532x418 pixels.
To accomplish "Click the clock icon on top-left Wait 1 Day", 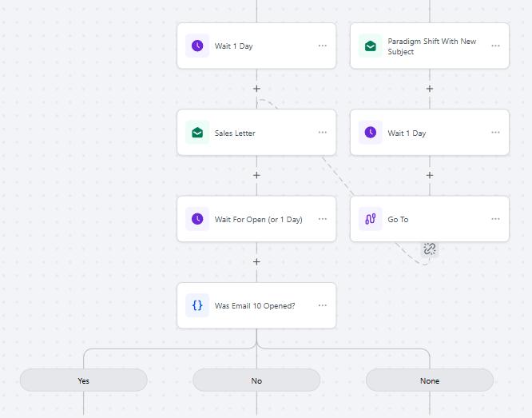I will coord(197,46).
